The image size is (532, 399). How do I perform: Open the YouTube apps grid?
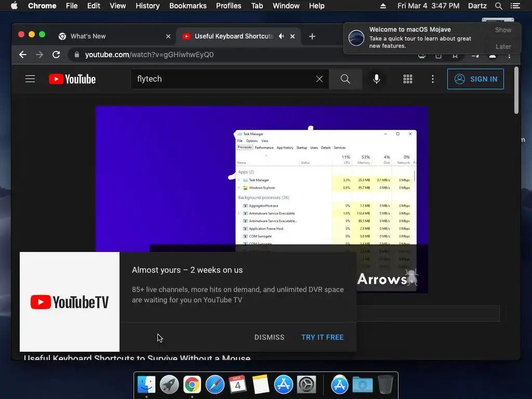(407, 79)
